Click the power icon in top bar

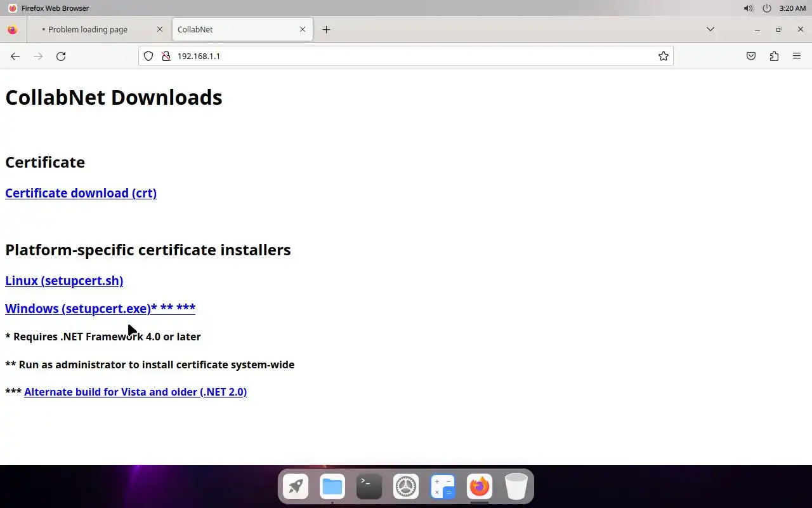pos(767,8)
